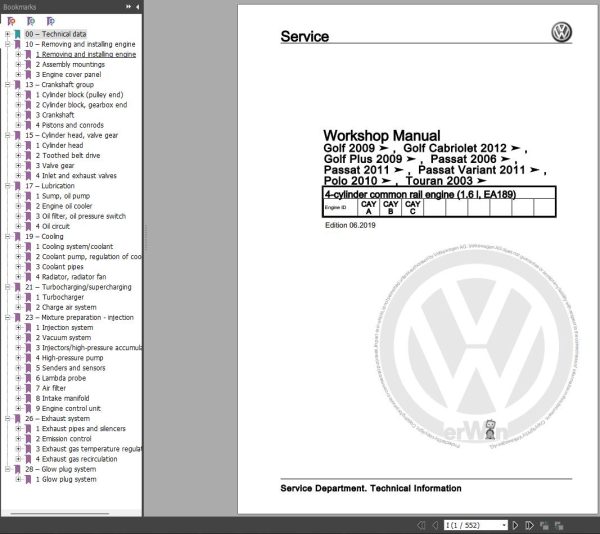
Task: Collapse the Bookmarks panel with the left triangle icon
Action: [137, 7]
